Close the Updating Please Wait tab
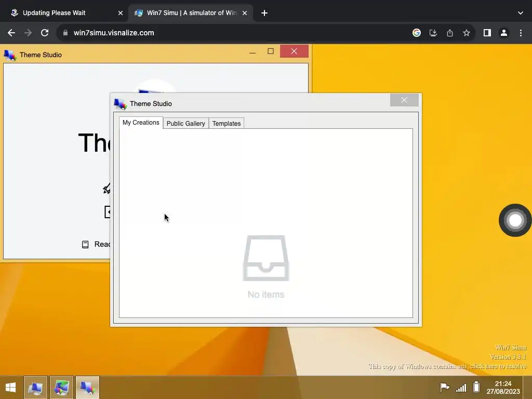532x399 pixels. (121, 13)
